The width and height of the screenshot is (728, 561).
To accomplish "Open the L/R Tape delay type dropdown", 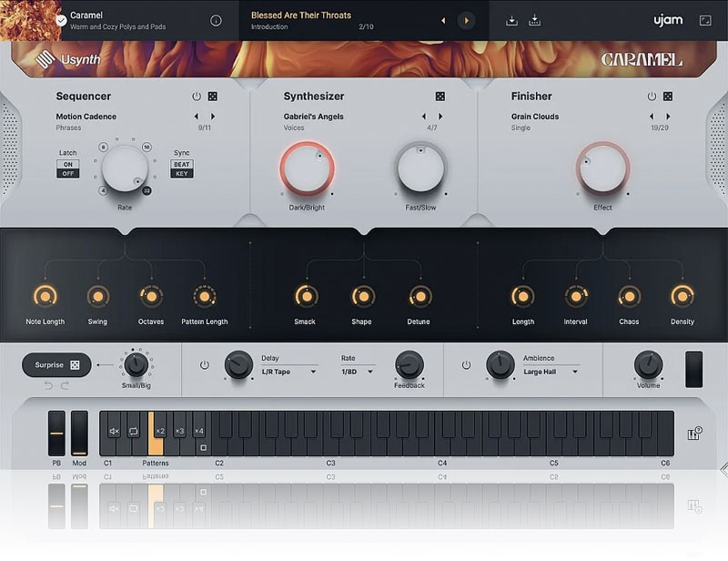I will (x=288, y=372).
